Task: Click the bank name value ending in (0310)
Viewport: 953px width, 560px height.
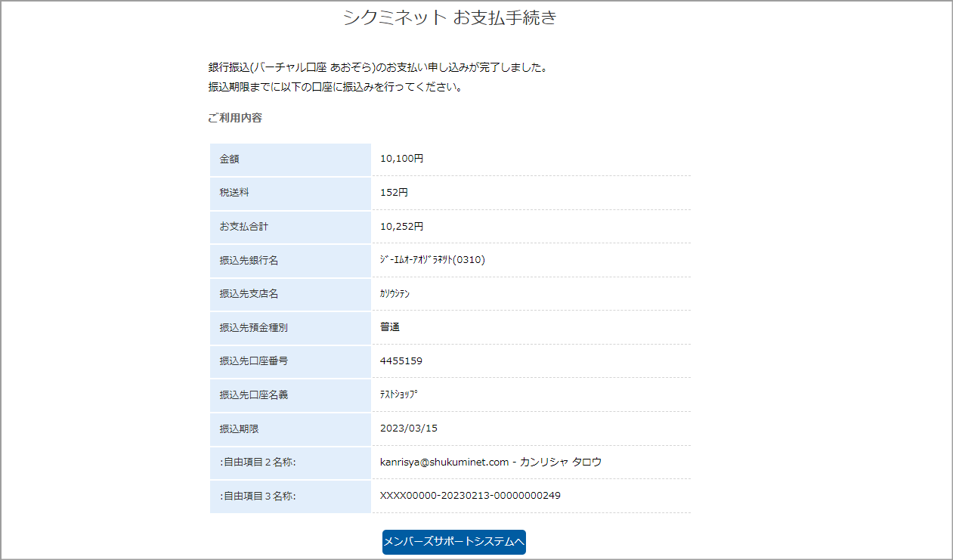Action: pos(432,260)
